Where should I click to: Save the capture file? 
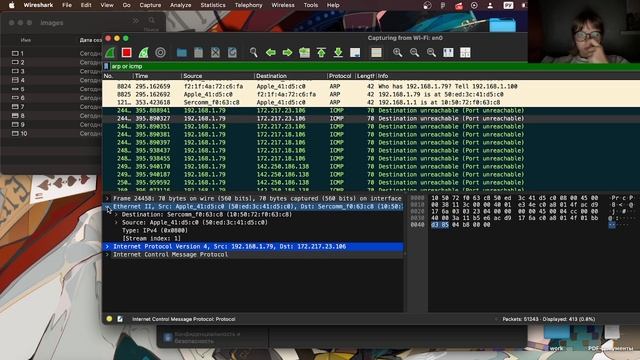coord(198,53)
